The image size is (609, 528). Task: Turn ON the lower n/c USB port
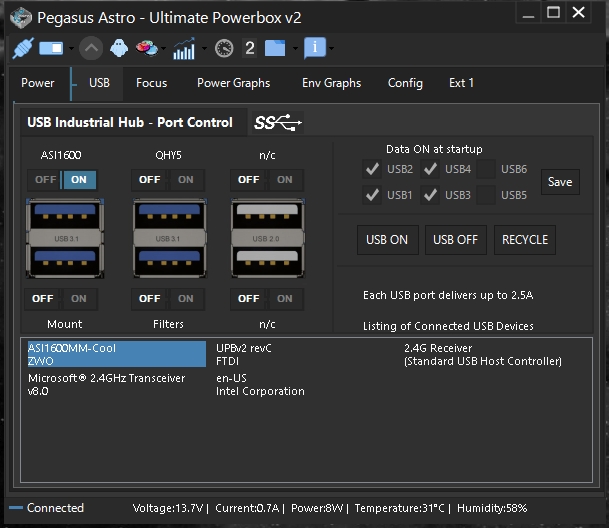(x=285, y=299)
